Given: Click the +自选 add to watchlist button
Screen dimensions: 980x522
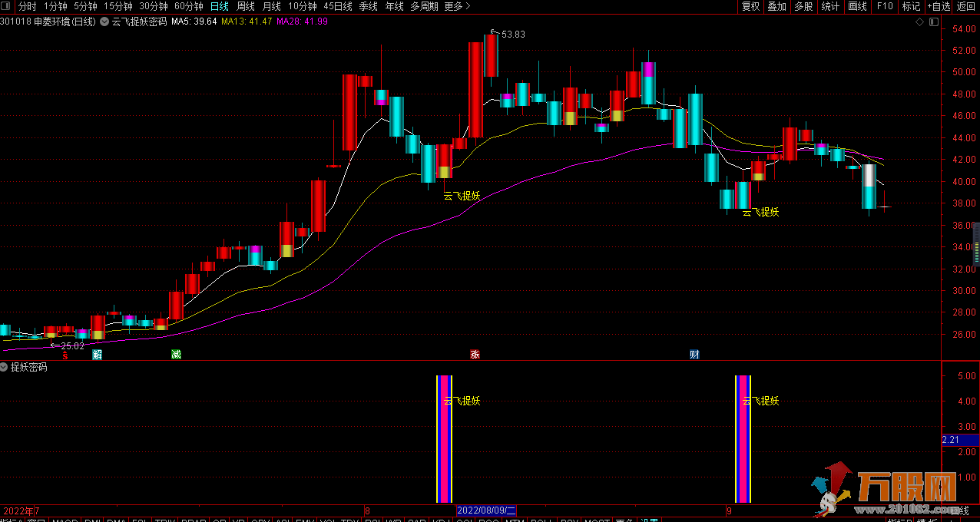Looking at the screenshot, I should (939, 6).
